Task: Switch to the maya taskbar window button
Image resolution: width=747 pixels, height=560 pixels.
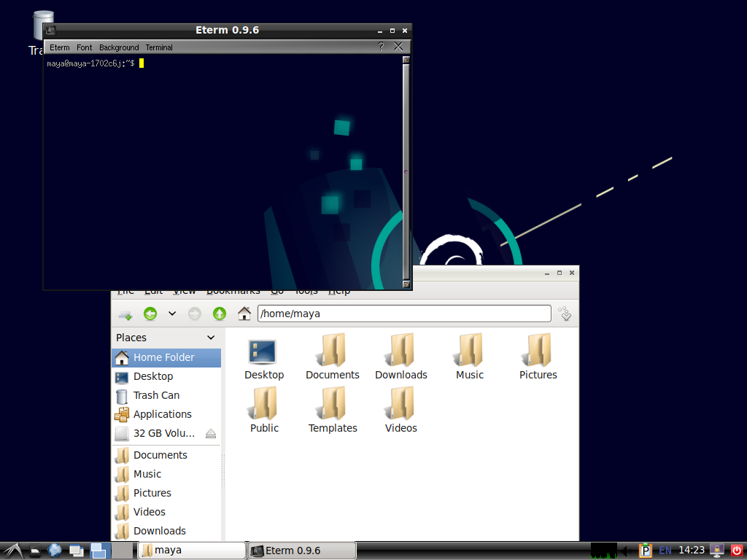Action: 191,551
